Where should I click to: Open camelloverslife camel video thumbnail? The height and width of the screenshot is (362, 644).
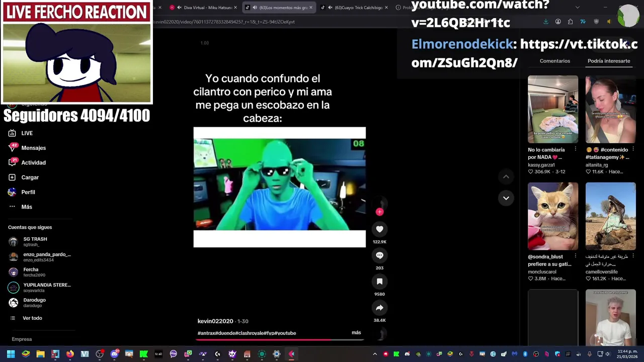point(611,216)
